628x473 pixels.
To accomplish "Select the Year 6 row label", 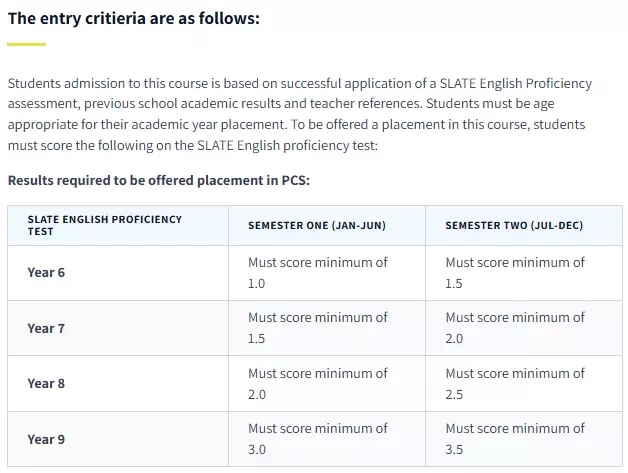I will tap(46, 273).
